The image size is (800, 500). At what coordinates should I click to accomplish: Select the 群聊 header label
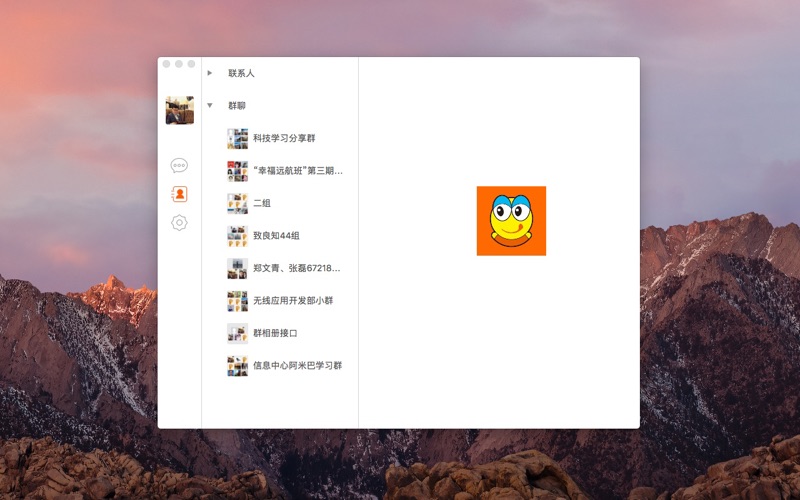[x=237, y=106]
